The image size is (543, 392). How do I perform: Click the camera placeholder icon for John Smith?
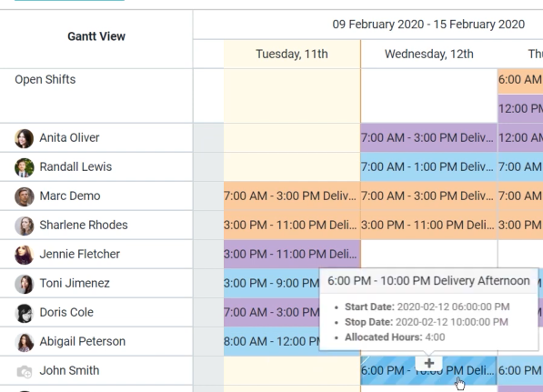tap(25, 372)
